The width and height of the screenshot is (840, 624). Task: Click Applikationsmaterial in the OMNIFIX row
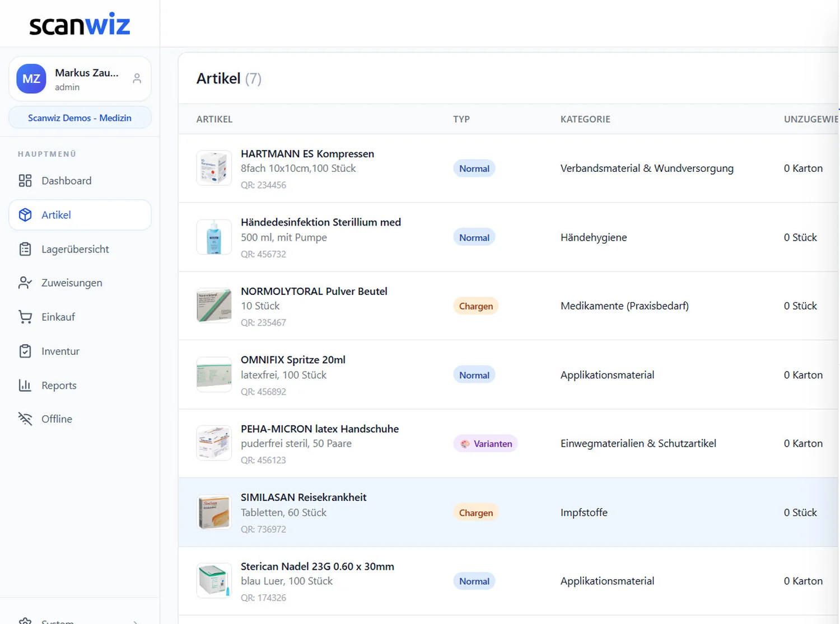pyautogui.click(x=607, y=375)
